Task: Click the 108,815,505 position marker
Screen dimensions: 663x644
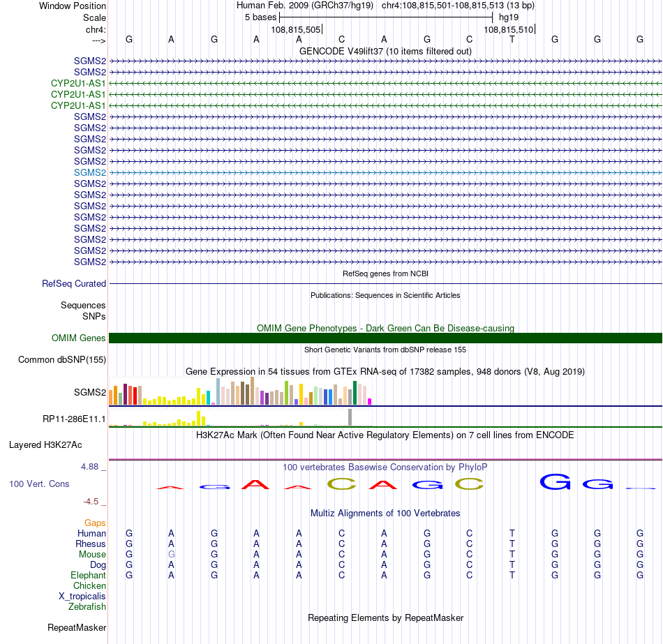Action: [296, 29]
